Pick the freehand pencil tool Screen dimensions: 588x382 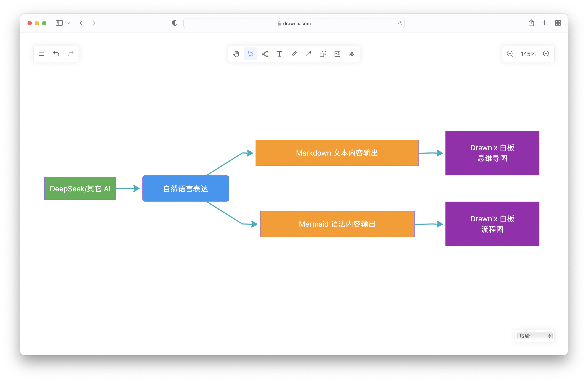click(x=294, y=54)
